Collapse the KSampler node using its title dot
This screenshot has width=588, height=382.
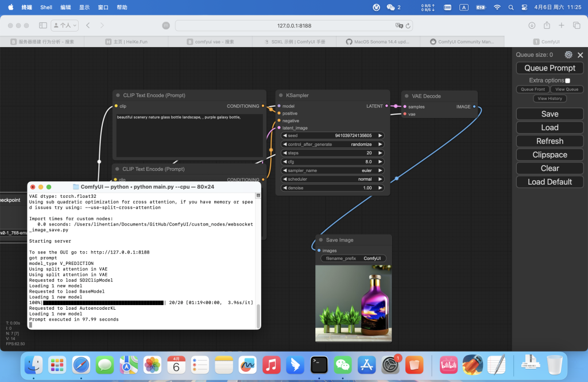(282, 95)
